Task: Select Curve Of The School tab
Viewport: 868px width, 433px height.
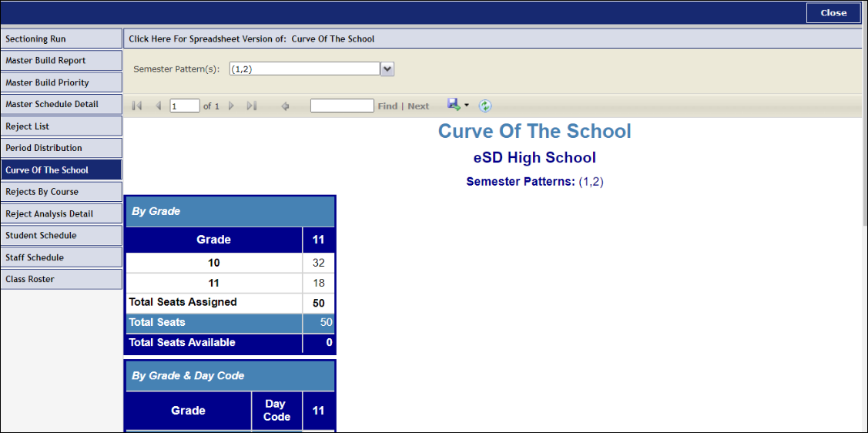Action: tap(62, 170)
